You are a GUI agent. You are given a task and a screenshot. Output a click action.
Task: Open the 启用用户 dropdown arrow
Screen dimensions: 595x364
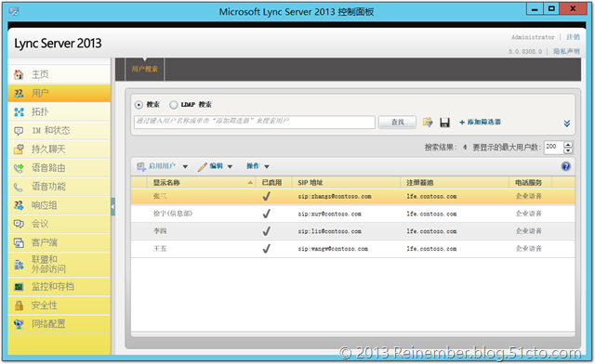tap(185, 166)
